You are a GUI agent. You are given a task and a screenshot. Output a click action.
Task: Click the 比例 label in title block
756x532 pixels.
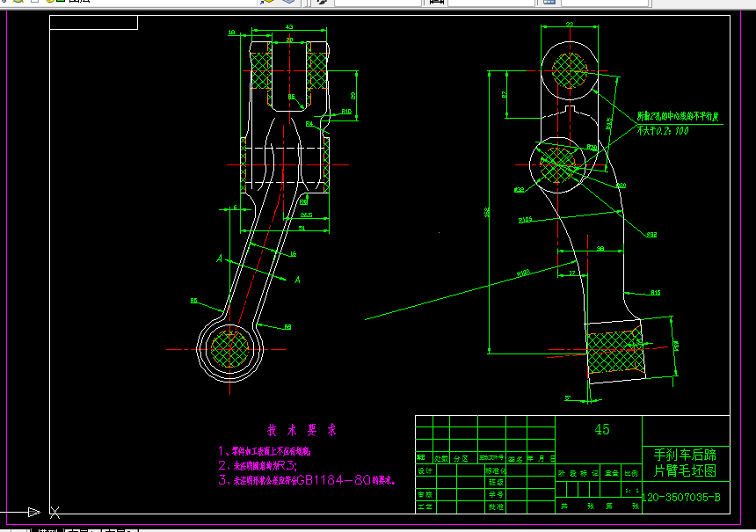[631, 473]
